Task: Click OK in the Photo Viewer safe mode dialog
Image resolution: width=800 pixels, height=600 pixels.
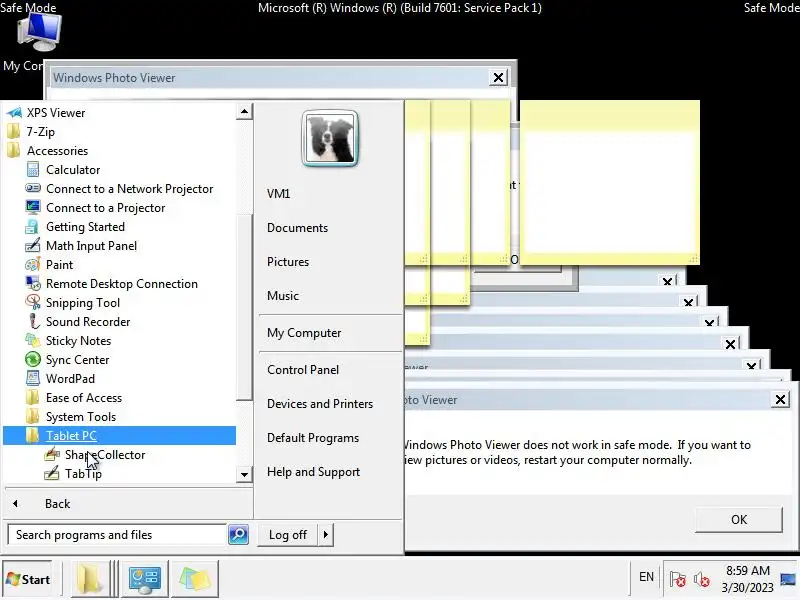Action: pos(738,519)
